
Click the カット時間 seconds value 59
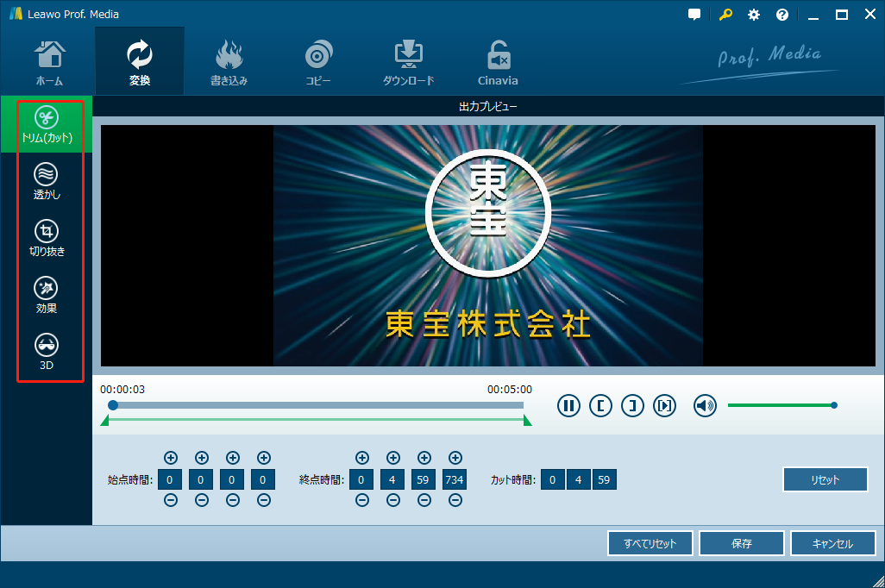pyautogui.click(x=604, y=479)
